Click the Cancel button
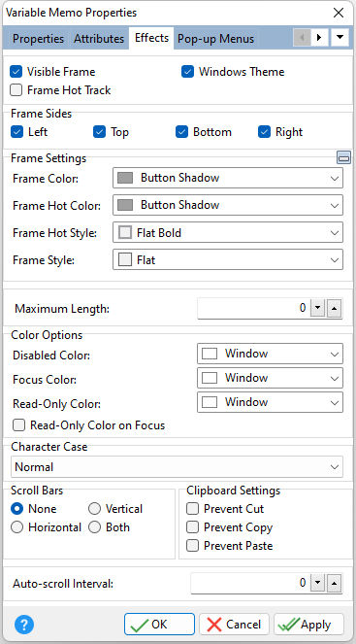This screenshot has height=644, width=356. pyautogui.click(x=234, y=625)
